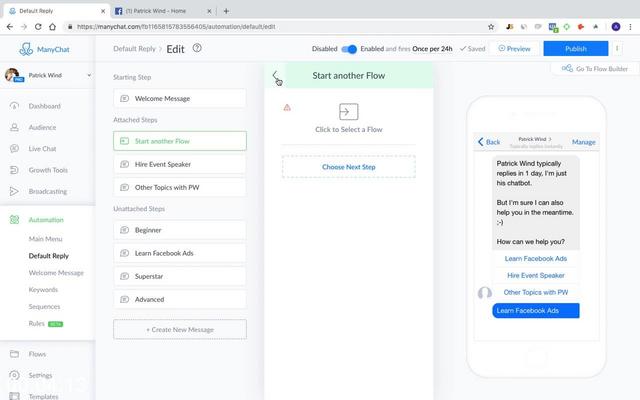Click the Dashboard icon in sidebar
This screenshot has height=400, width=640.
[14, 106]
